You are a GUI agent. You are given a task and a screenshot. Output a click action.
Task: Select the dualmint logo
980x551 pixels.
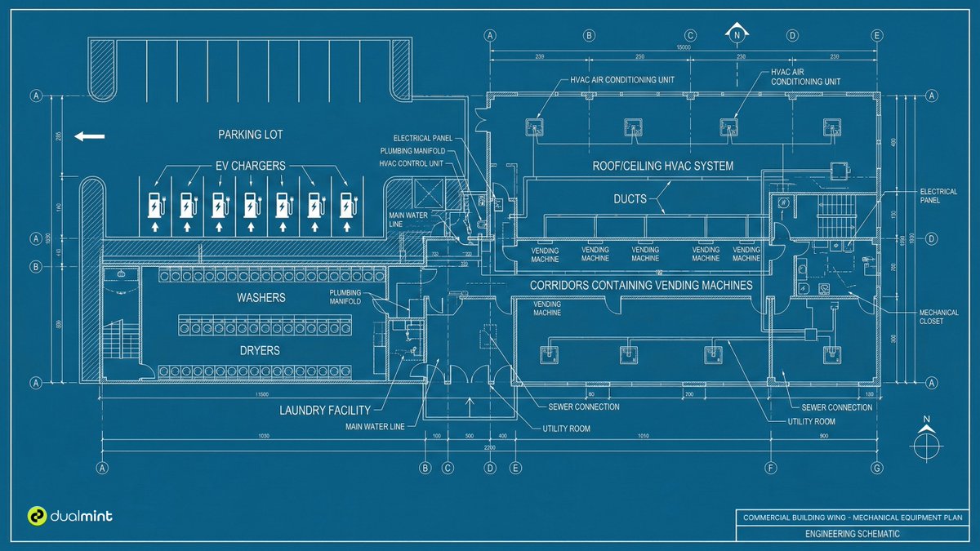[x=69, y=515]
